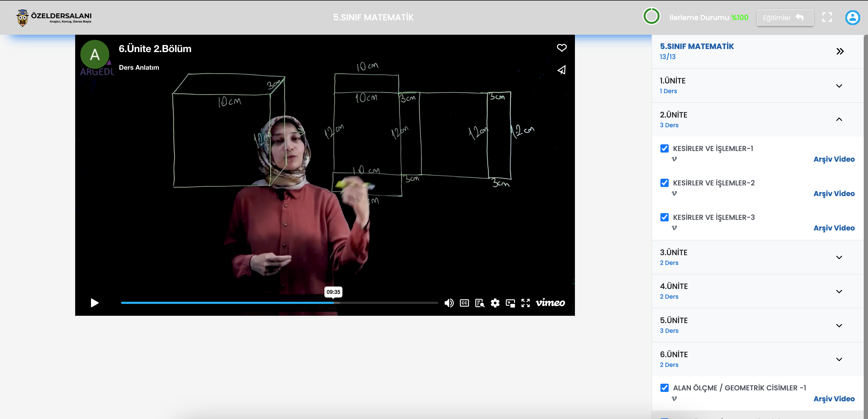
Task: Open Arşiv Video link for KESİRLER VE İŞLEMLER-3
Action: coord(834,228)
